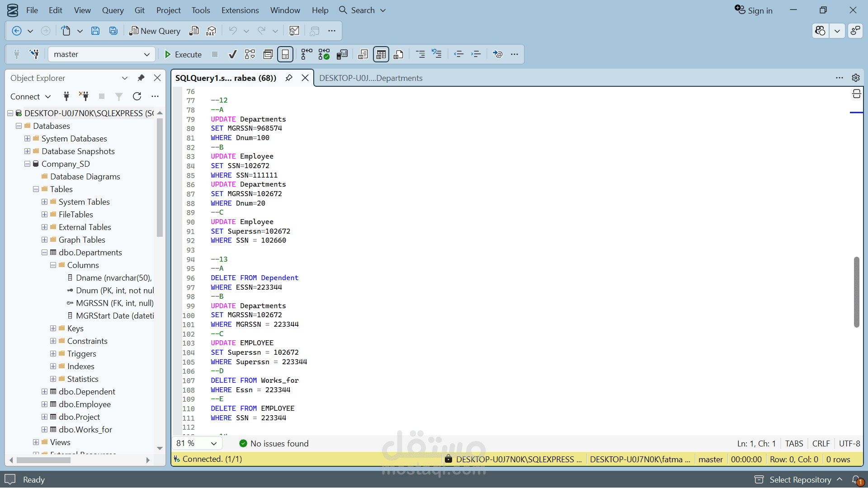Click the Database Engine Query icon

tap(194, 31)
